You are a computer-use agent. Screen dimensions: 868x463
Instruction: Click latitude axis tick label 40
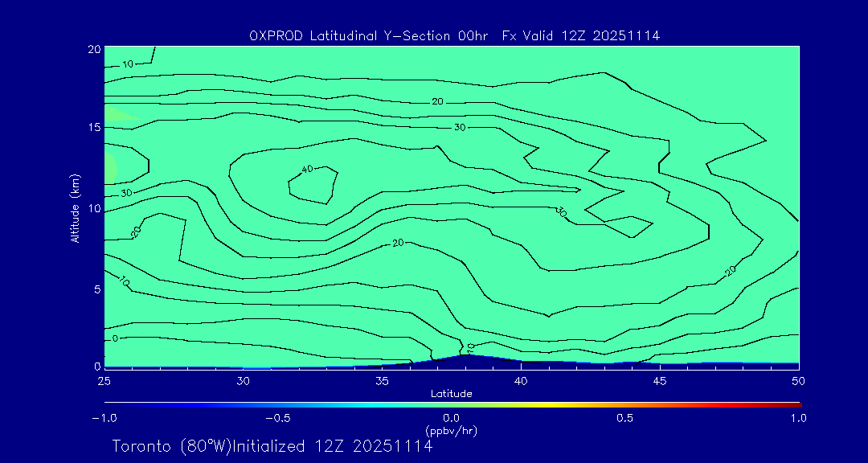(520, 381)
